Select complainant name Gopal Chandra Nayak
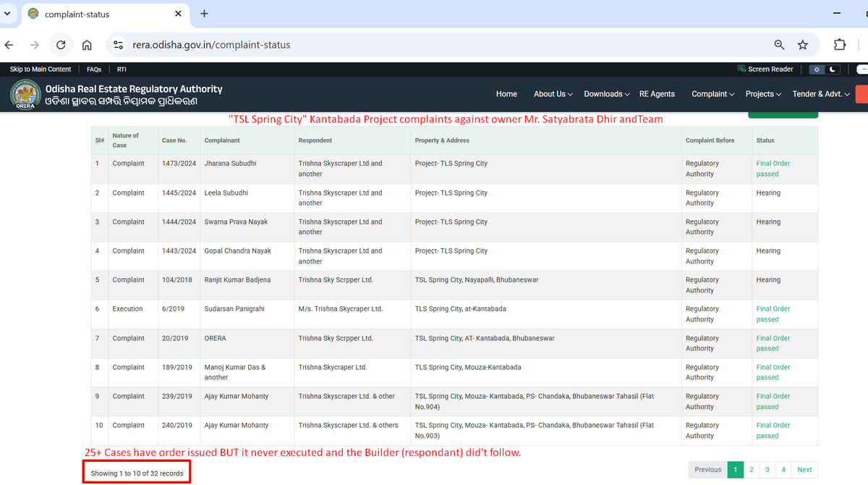Viewport: 868px width, 485px height. [238, 250]
